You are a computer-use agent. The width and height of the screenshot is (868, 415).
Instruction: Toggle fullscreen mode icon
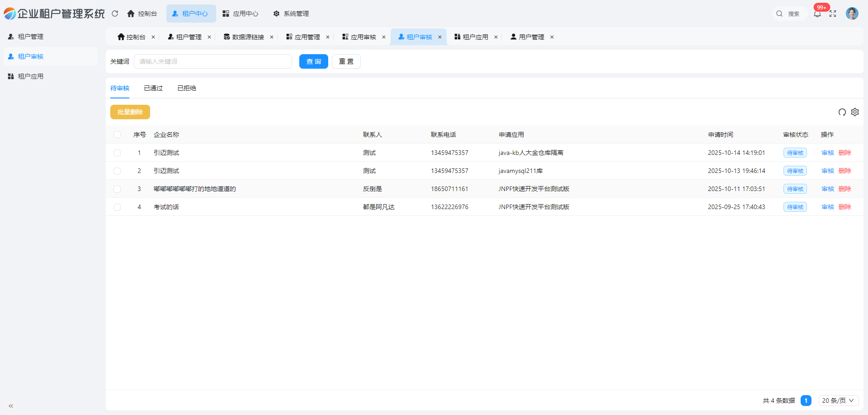(833, 14)
